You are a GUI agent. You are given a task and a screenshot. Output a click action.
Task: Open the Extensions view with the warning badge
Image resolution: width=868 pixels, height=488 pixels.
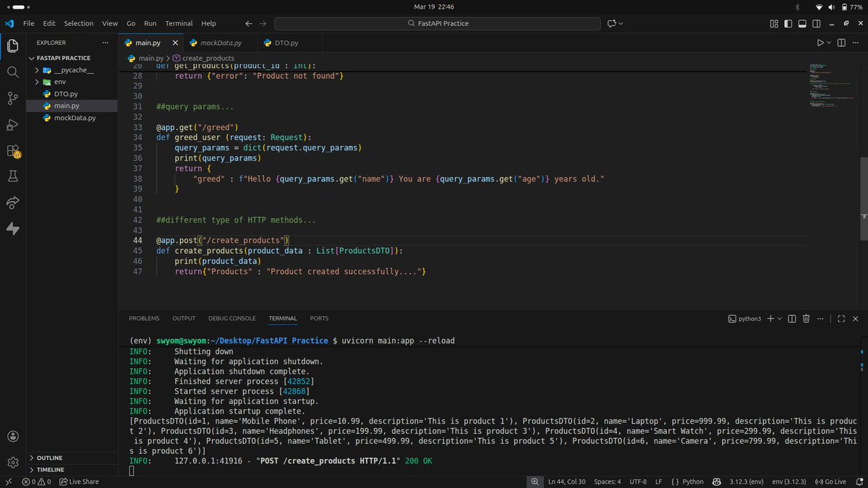12,151
